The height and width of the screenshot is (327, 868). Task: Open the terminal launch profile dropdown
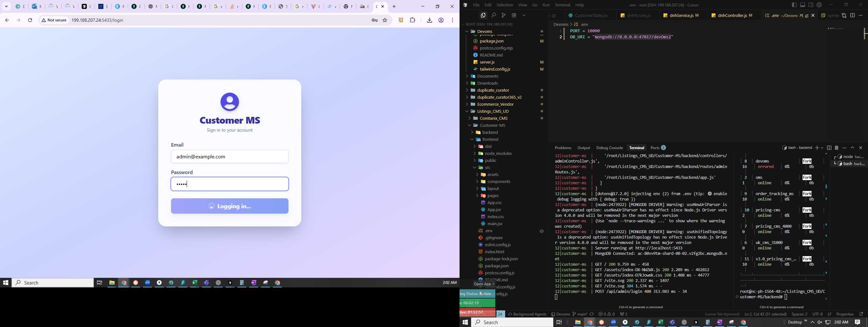[822, 148]
